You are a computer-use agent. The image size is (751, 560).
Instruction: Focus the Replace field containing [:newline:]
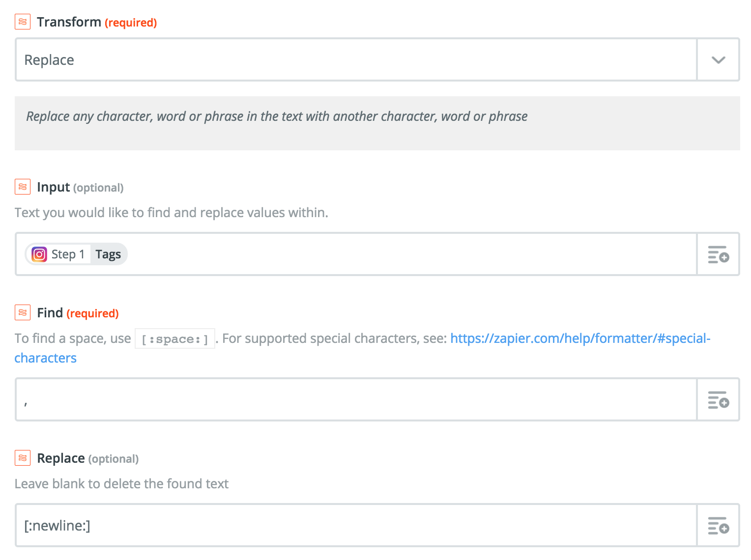coord(356,526)
